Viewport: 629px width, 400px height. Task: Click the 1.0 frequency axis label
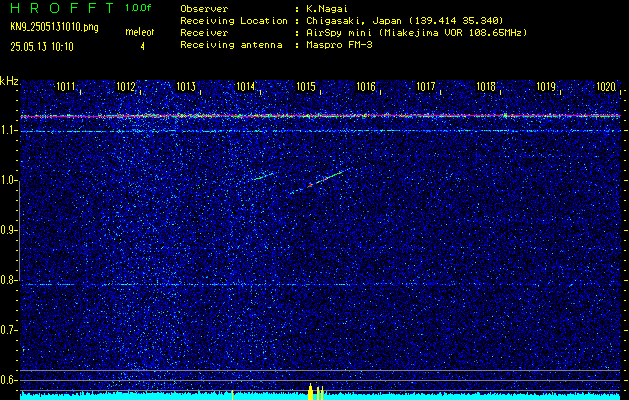click(7, 181)
